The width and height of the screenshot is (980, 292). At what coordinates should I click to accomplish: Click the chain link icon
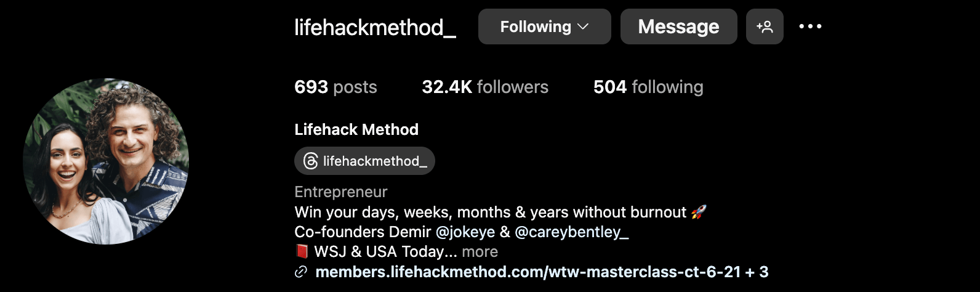301,272
